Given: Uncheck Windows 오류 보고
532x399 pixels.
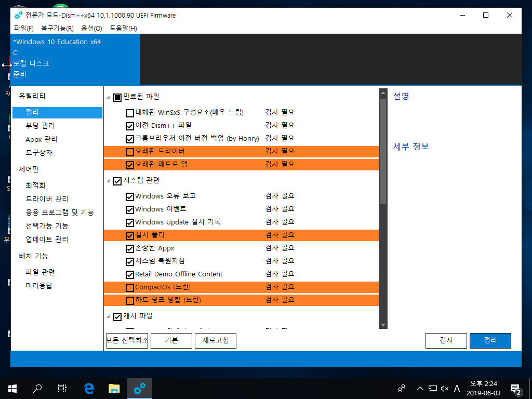Looking at the screenshot, I should pyautogui.click(x=129, y=197).
